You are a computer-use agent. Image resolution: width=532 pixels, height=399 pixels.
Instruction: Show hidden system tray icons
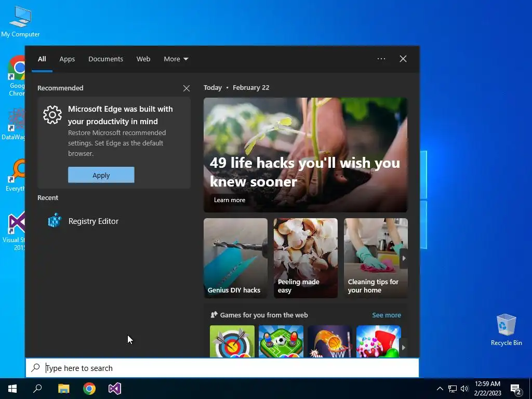pos(440,389)
